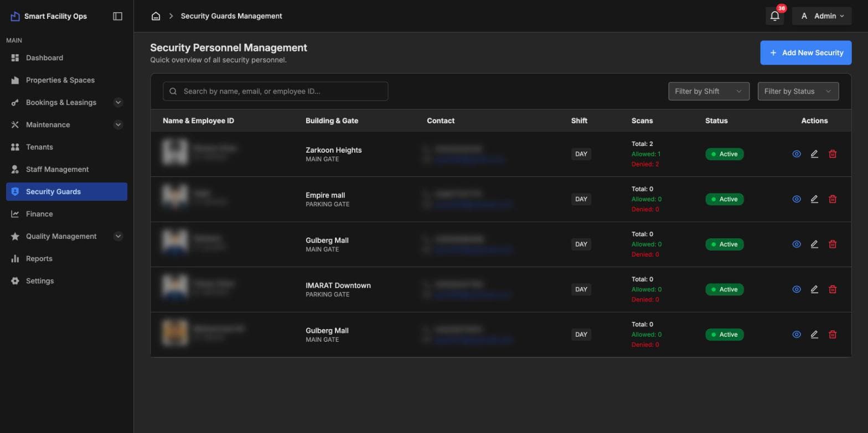Click the Smart Facility Ops logo
868x433 pixels.
click(x=15, y=16)
